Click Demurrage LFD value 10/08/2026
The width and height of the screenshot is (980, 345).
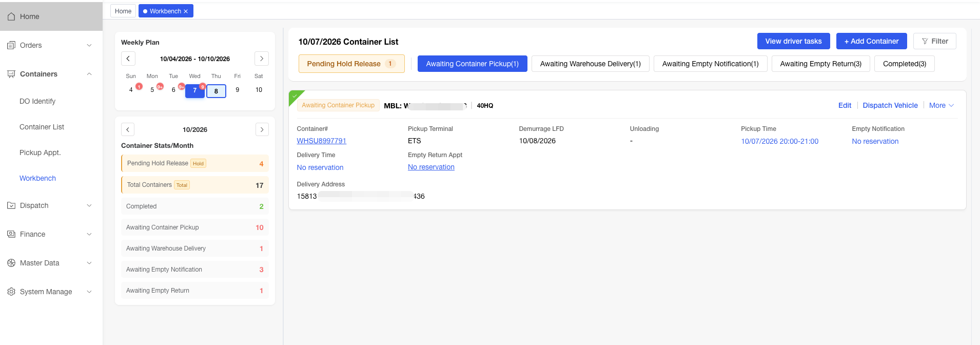click(537, 141)
